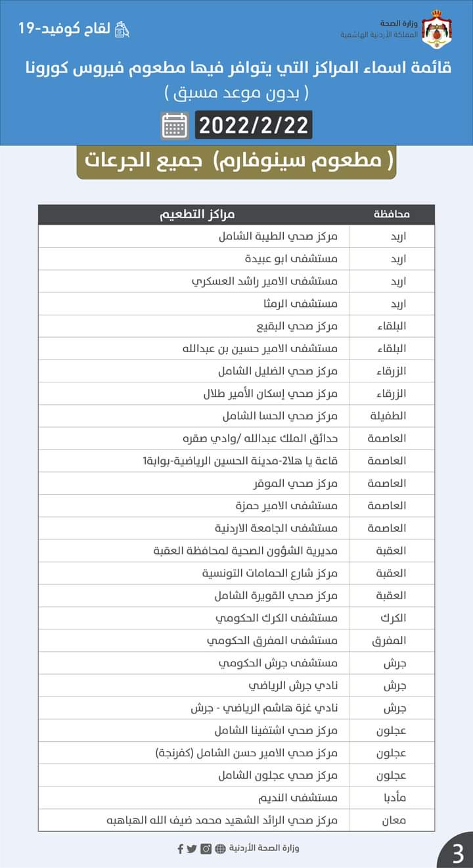Viewport: 473px width, 868px height.
Task: Click the مستشفى الكرك الحكومي row
Action: tap(277, 618)
